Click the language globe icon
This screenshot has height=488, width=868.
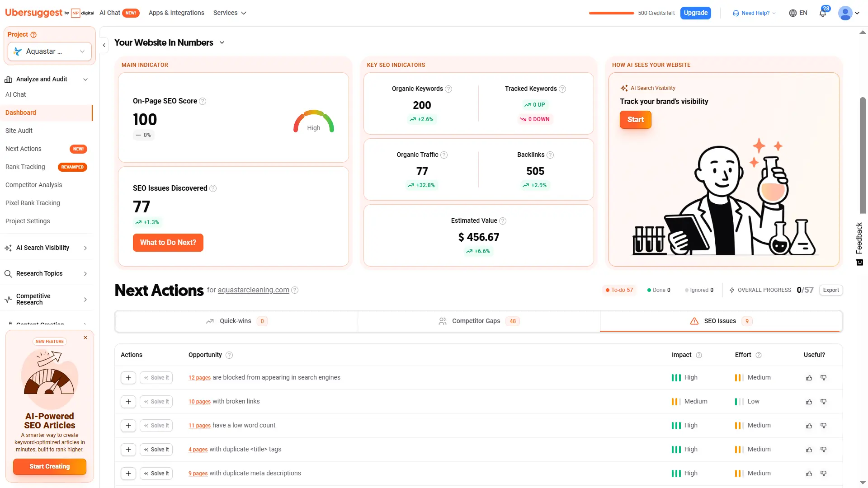793,13
